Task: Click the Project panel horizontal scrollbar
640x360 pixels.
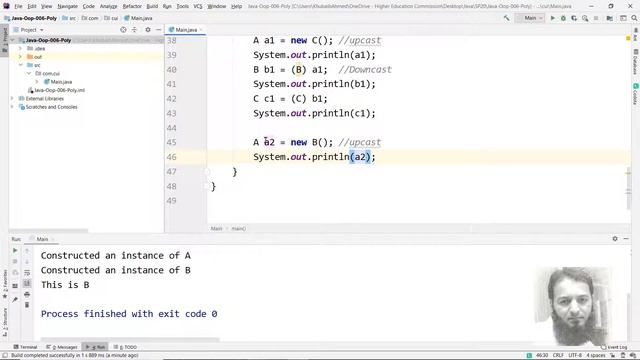Action: [49, 231]
